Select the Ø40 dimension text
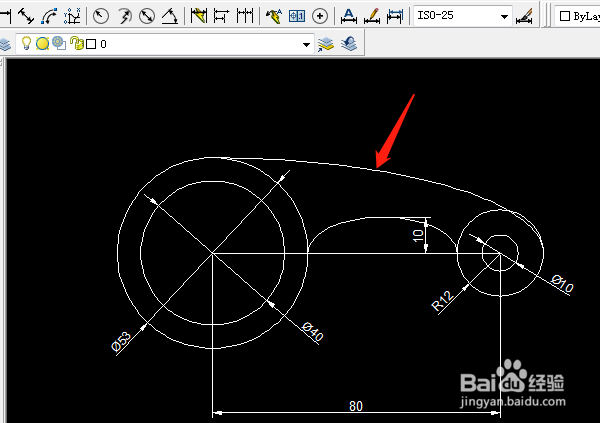 click(x=313, y=332)
